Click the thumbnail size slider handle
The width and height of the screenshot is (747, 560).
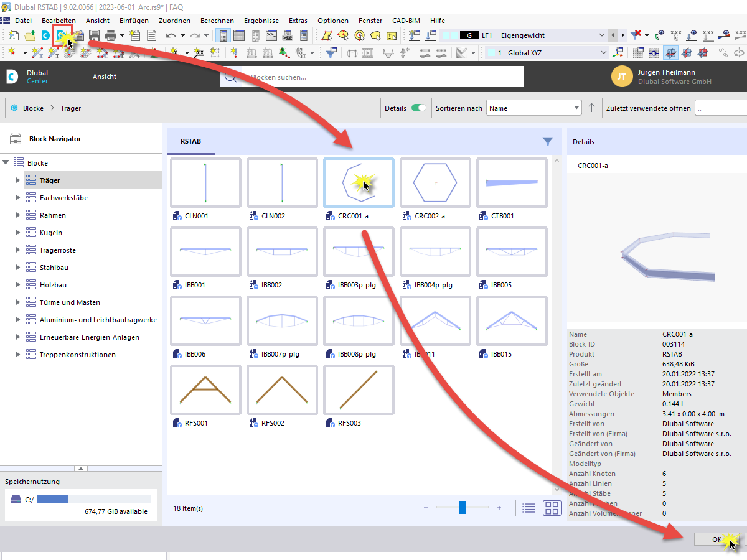[463, 508]
